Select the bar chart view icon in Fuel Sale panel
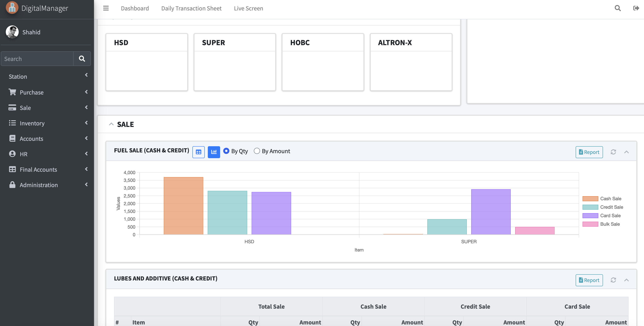The image size is (644, 326). [x=214, y=152]
